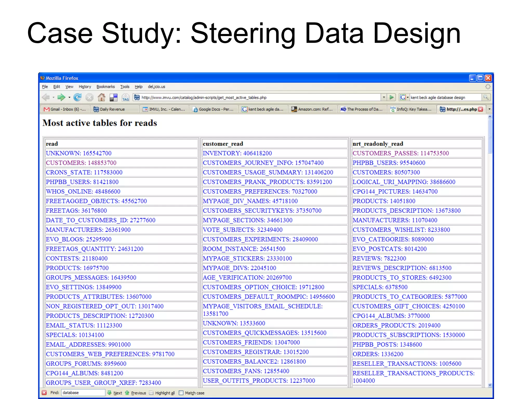532x399 pixels.
Task: Click the search magnifier icon
Action: pyautogui.click(x=486, y=97)
